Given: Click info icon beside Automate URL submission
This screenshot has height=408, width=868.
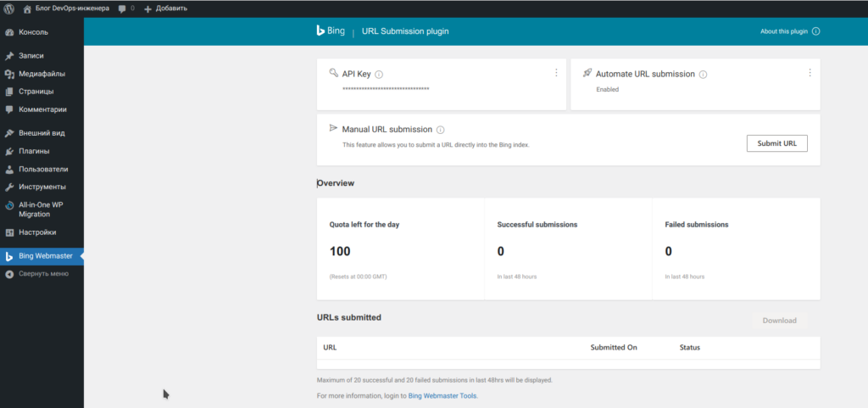Looking at the screenshot, I should [703, 75].
